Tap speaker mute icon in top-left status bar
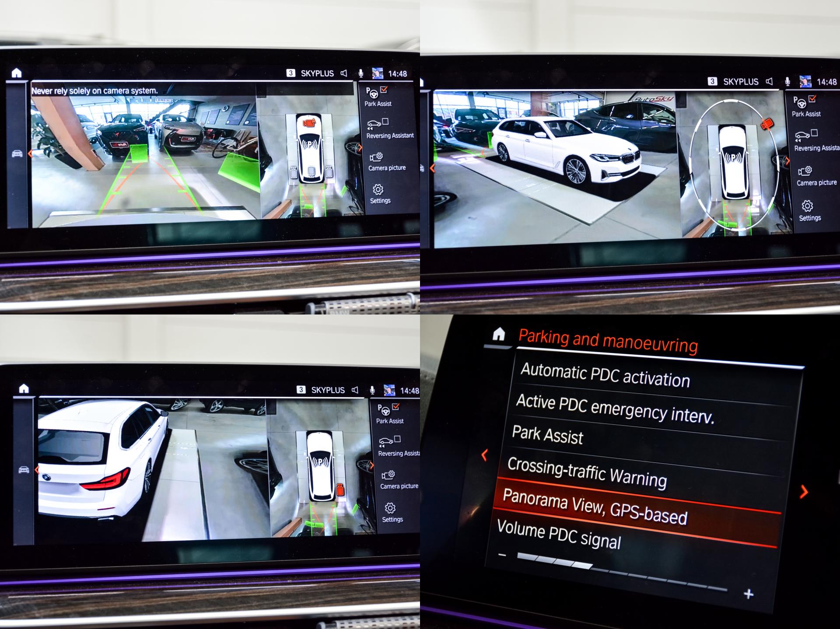The height and width of the screenshot is (629, 840). point(344,73)
